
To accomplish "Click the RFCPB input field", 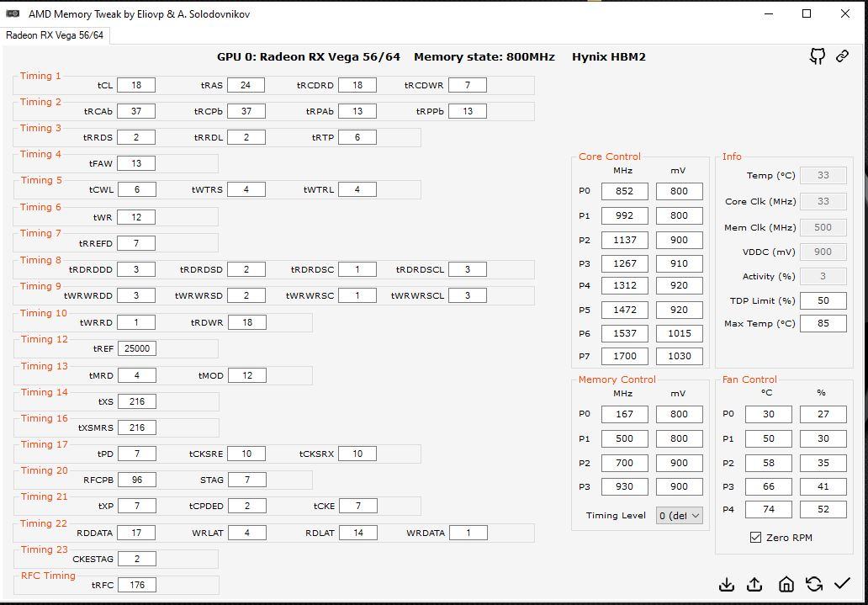I will [x=137, y=480].
